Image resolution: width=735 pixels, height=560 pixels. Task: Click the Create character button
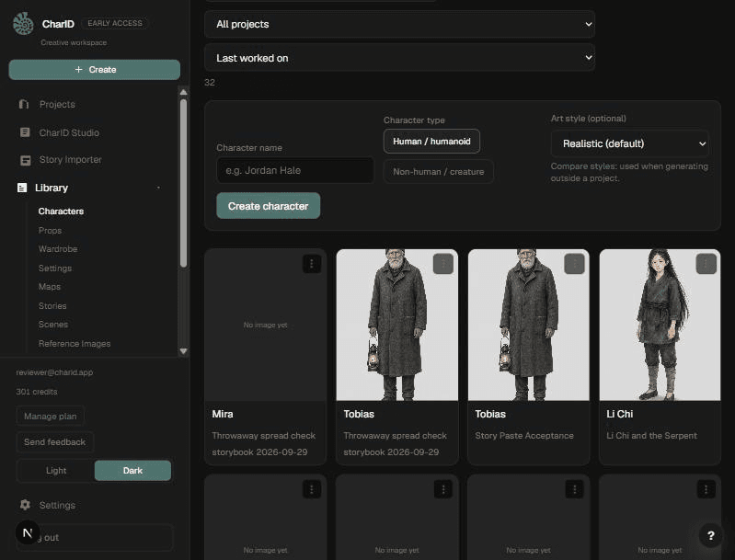click(268, 206)
